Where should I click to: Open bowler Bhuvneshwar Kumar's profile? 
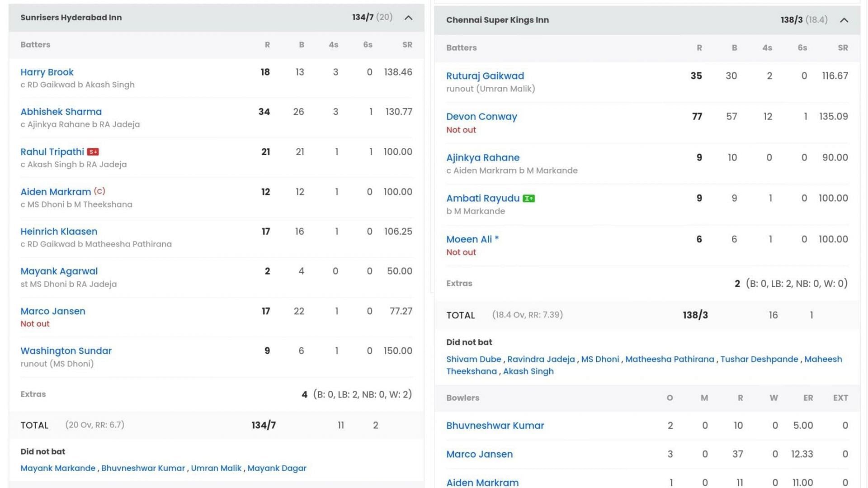coord(495,426)
